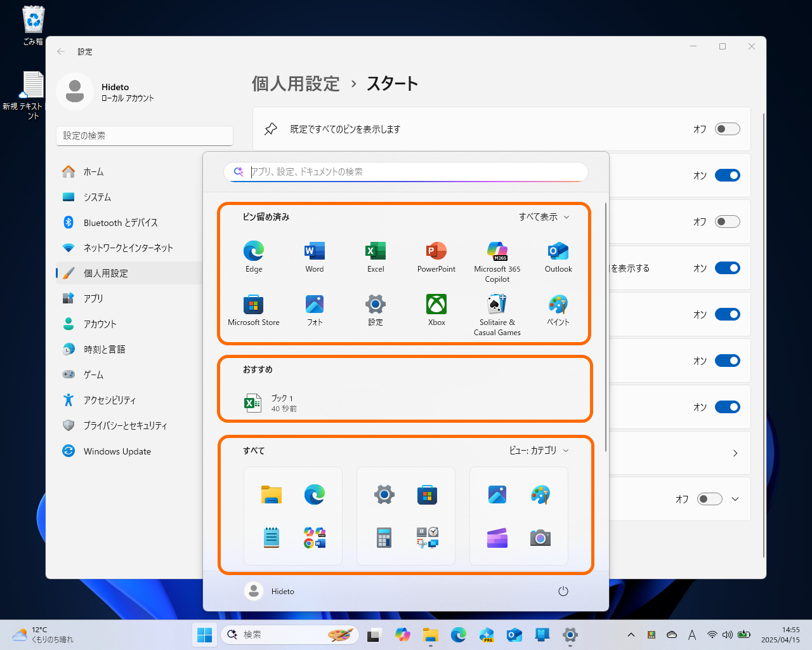This screenshot has height=650, width=812.
Task: Click the Start menu search field
Action: pos(406,172)
